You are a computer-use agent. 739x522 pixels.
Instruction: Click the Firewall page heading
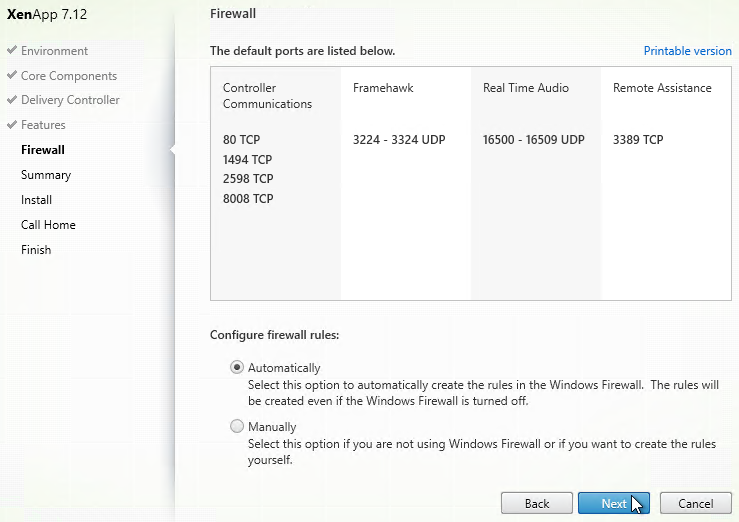[233, 14]
